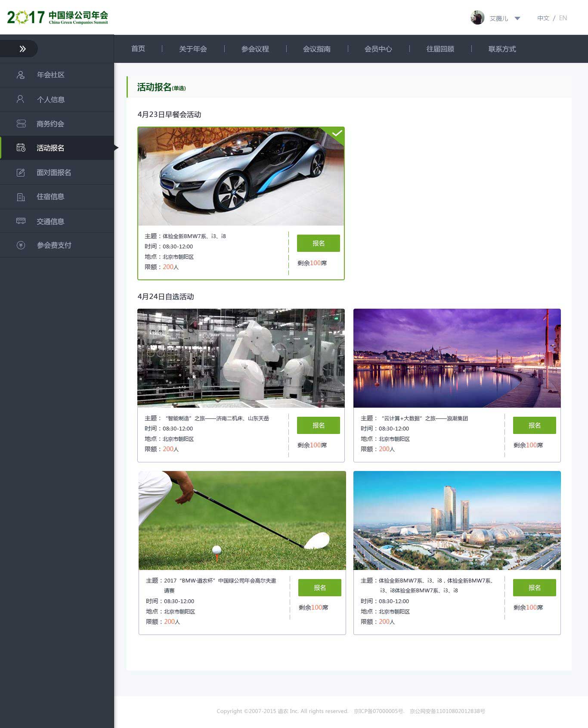
Task: Expand sidebar with double chevron button
Action: [x=22, y=49]
